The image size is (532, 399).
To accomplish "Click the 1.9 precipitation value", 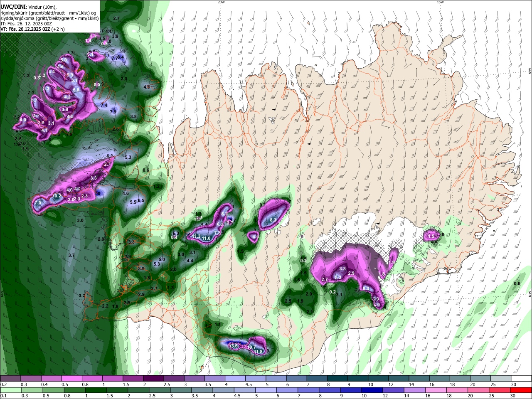I will (300, 301).
